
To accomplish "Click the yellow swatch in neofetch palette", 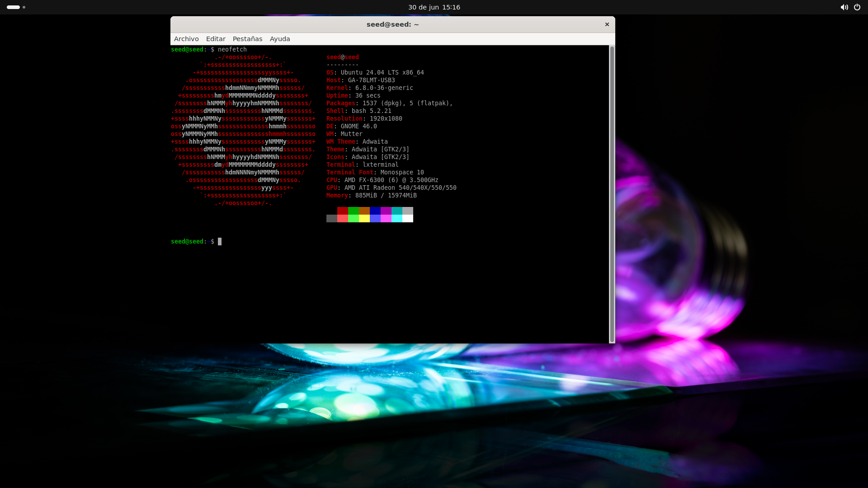I will pos(364,219).
